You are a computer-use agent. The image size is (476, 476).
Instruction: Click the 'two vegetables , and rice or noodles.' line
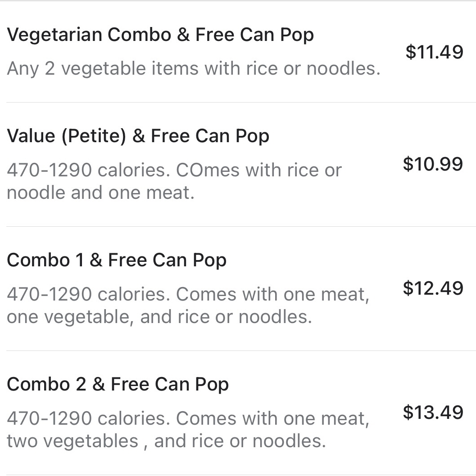pyautogui.click(x=166, y=441)
